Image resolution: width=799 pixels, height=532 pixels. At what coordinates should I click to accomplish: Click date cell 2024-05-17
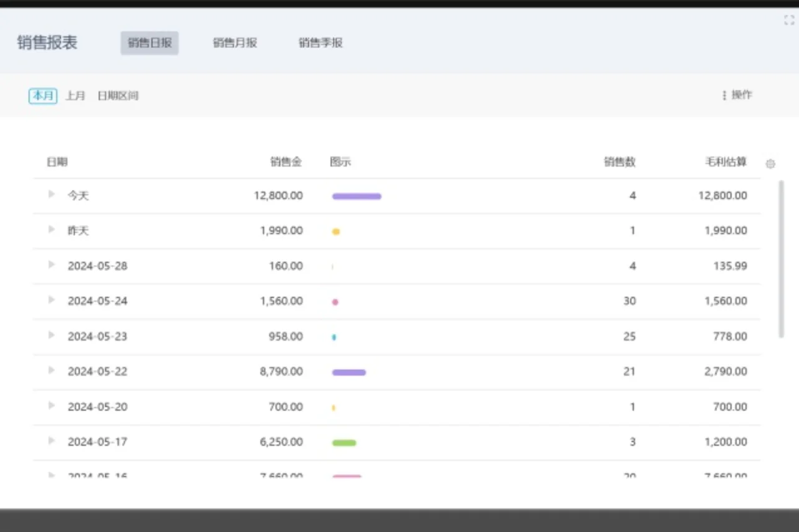[x=97, y=442]
